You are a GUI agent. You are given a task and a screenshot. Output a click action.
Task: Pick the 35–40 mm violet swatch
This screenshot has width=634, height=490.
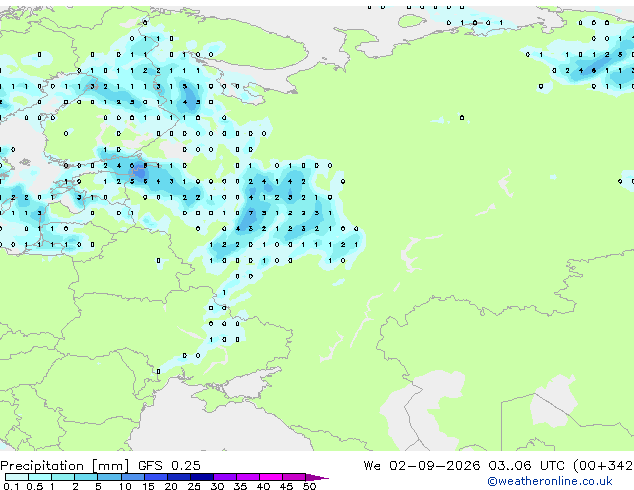pyautogui.click(x=248, y=477)
